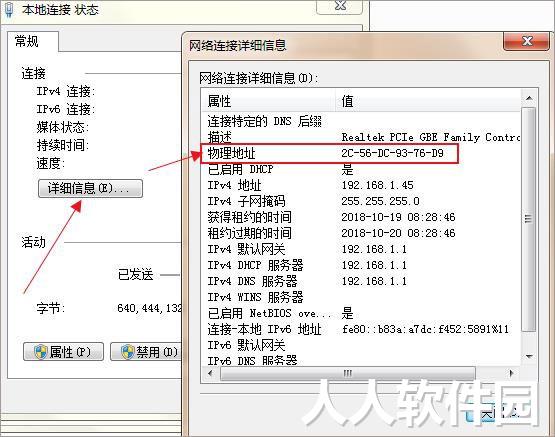The width and height of the screenshot is (555, 437).
Task: Click horizontal scrollbar right arrow
Action: (511, 373)
